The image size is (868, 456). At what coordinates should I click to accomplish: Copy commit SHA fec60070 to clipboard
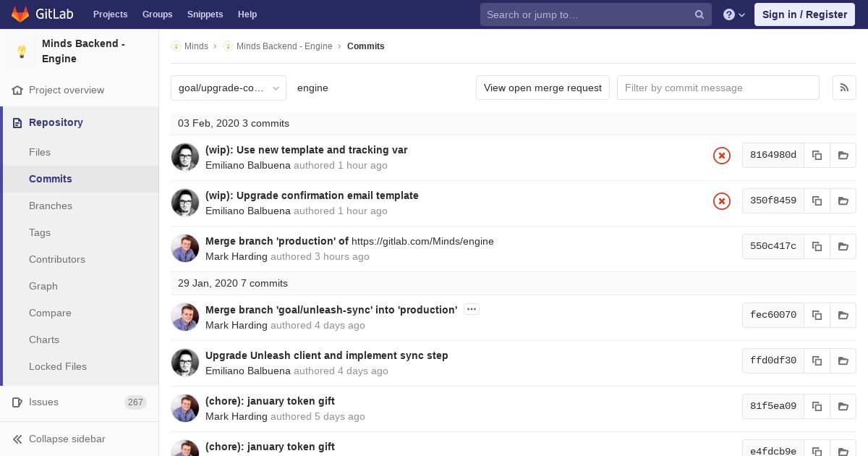click(x=817, y=315)
